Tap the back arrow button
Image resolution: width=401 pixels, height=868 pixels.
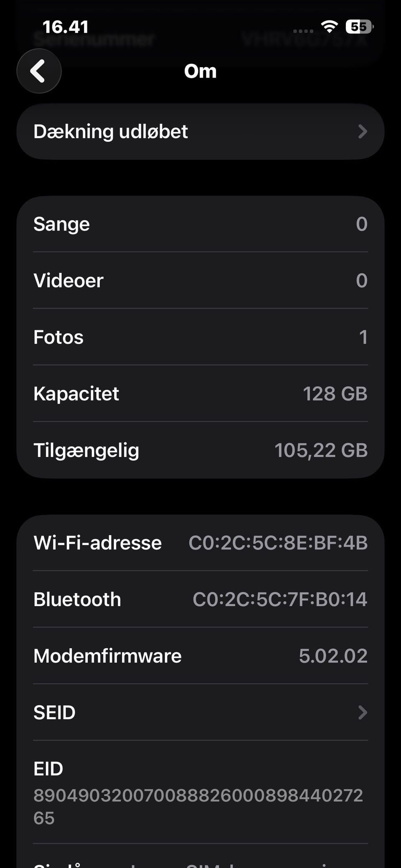coord(39,71)
